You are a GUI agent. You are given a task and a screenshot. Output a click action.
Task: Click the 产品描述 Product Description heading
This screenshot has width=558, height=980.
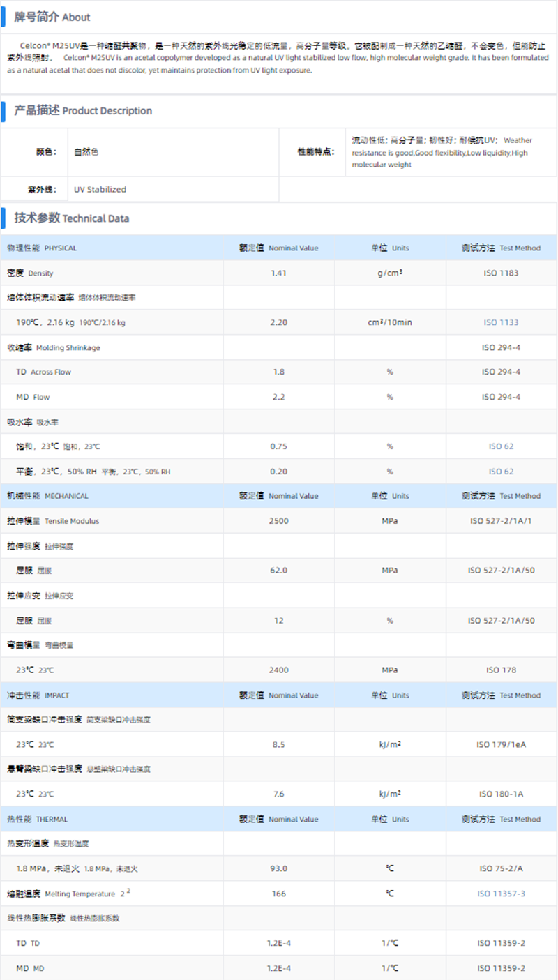click(83, 110)
